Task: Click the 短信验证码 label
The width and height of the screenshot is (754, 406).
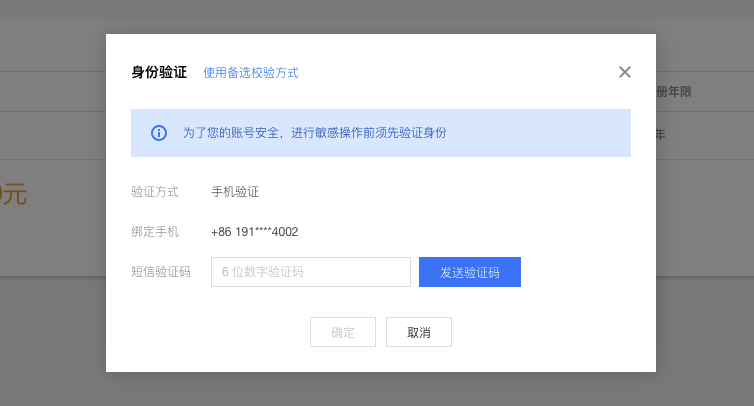Action: click(x=161, y=272)
